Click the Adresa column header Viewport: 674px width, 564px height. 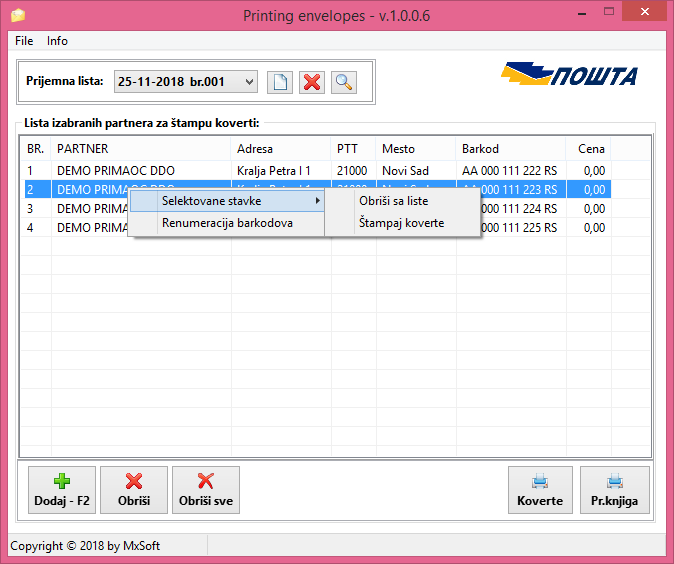point(281,149)
